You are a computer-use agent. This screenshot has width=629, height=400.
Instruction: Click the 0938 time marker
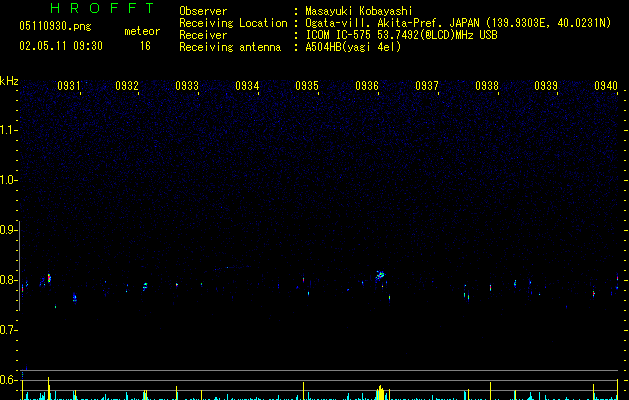(x=487, y=86)
